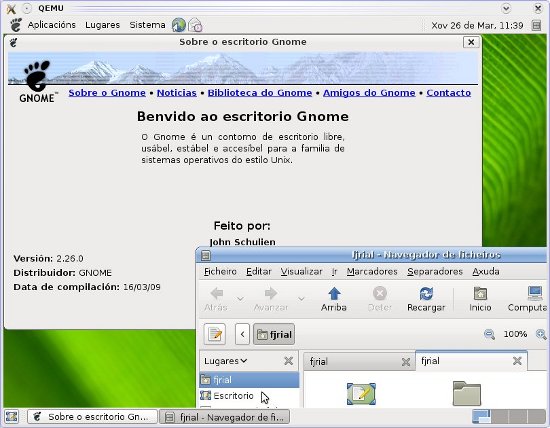The image size is (550, 428).
Task: Open the window menu icon of the About dialog
Action: coord(13,42)
